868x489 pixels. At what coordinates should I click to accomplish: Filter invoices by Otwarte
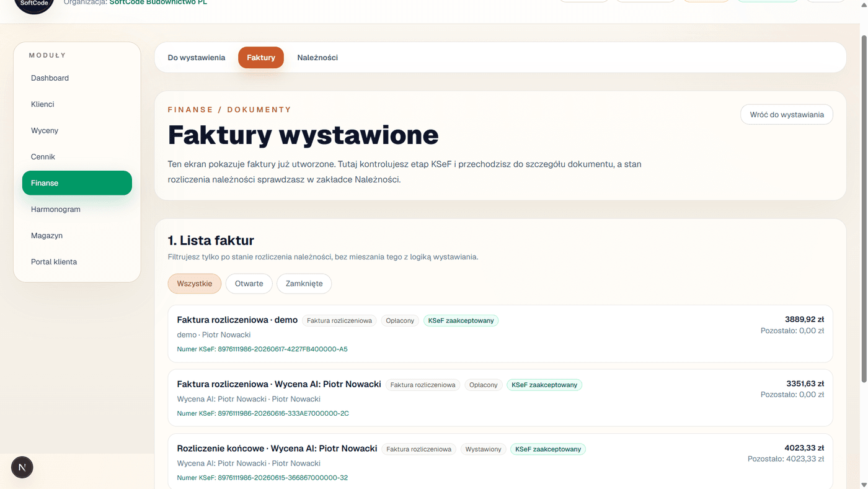(x=249, y=284)
